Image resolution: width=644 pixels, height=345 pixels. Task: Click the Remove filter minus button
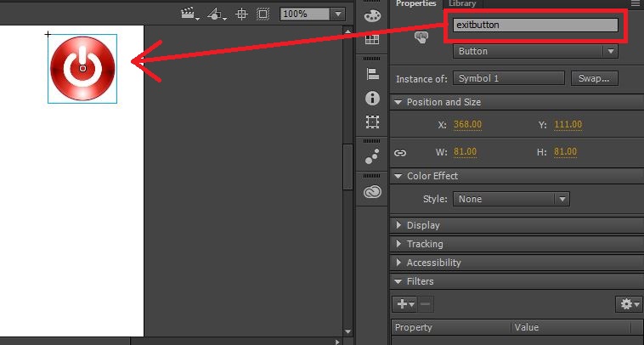[426, 304]
